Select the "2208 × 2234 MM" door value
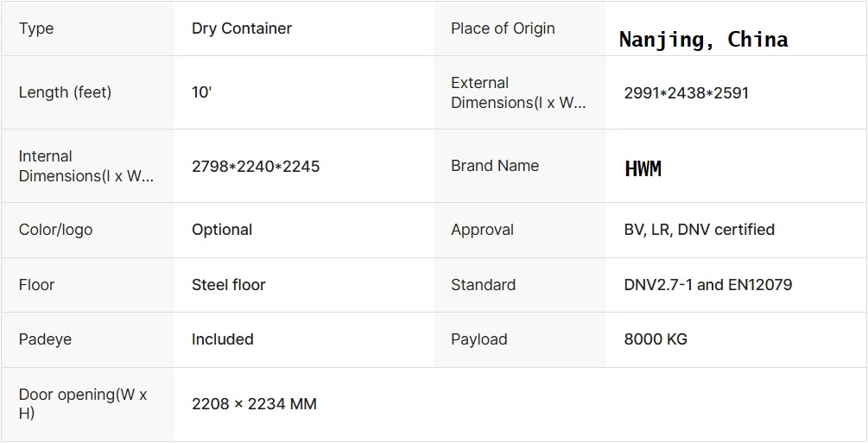The image size is (868, 443). tap(254, 403)
